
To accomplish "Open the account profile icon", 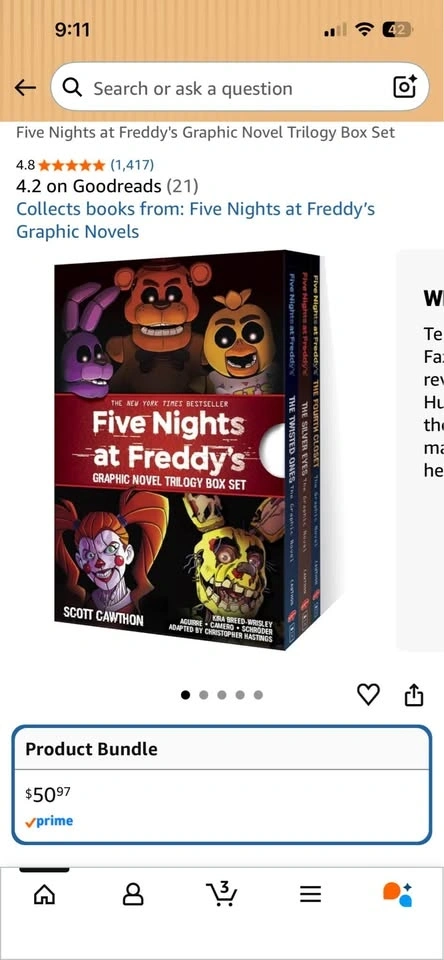I will point(133,894).
